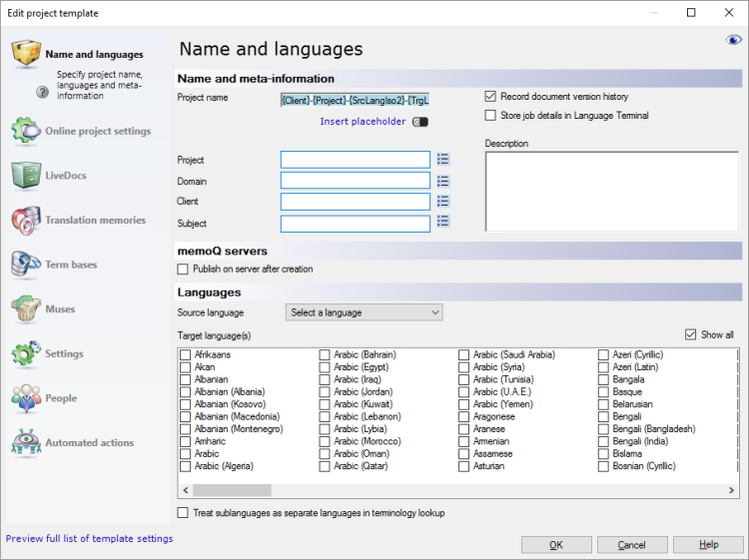Click the eye icon at top right
Screen dimensions: 749x560
733,41
